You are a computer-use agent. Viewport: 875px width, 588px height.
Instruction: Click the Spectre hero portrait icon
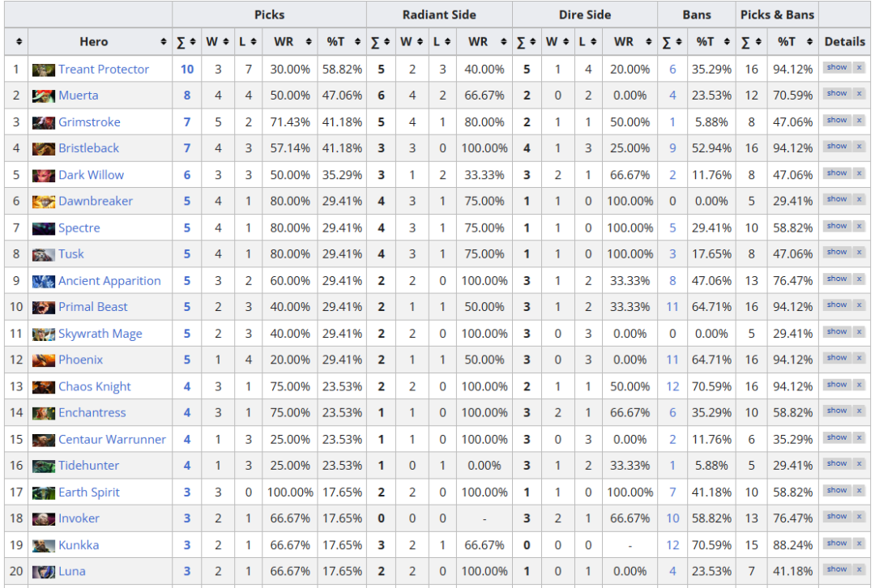coord(44,228)
